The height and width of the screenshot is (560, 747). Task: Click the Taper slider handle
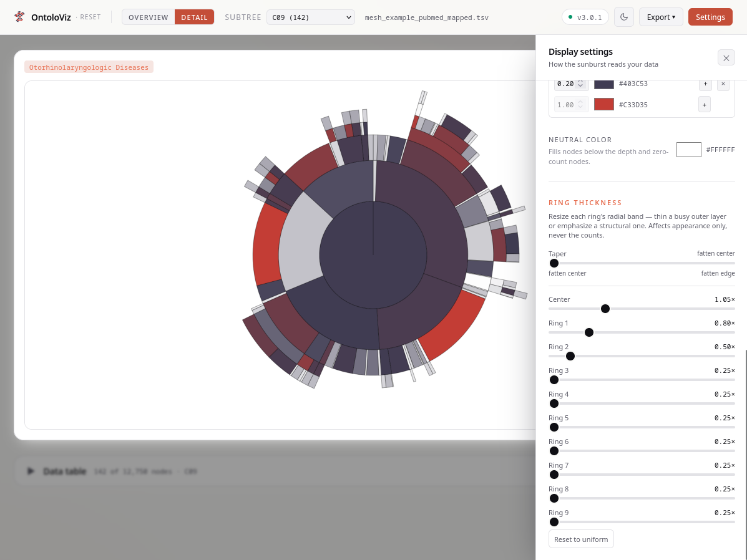point(554,263)
